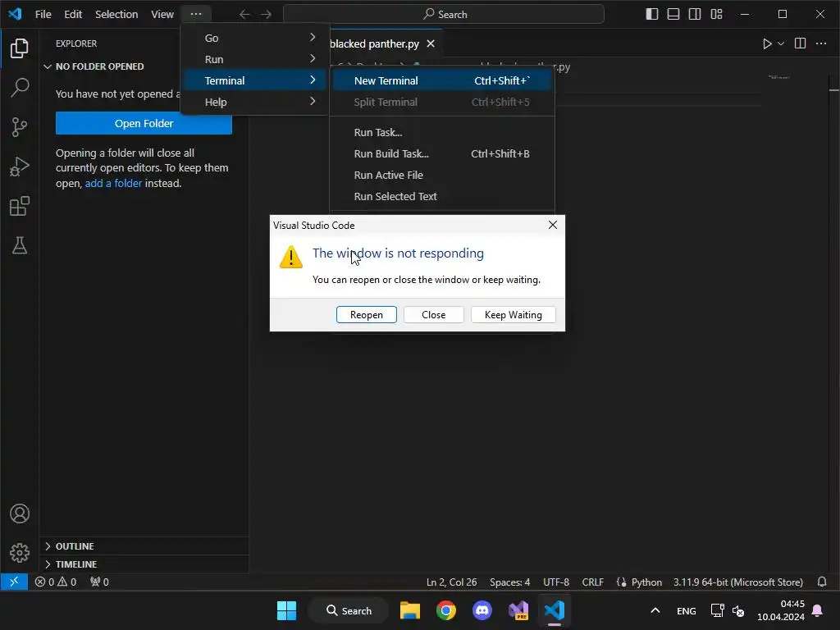Click the VS Code logo in title bar
Viewport: 840px width, 630px height.
pos(15,14)
